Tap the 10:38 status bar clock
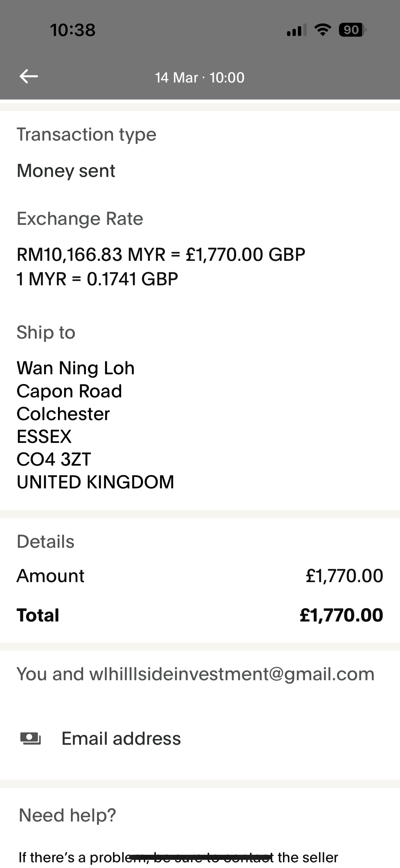This screenshot has height=868, width=400. 73,30
